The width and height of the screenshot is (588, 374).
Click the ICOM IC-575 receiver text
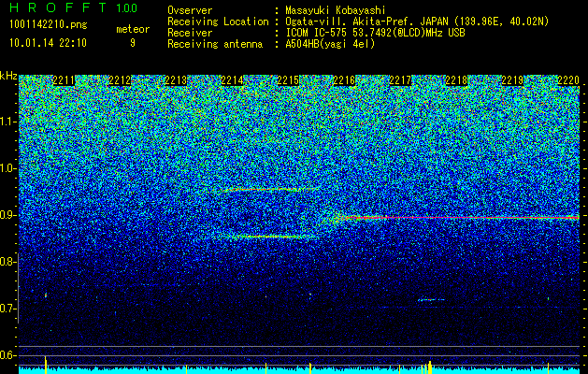pyautogui.click(x=375, y=33)
